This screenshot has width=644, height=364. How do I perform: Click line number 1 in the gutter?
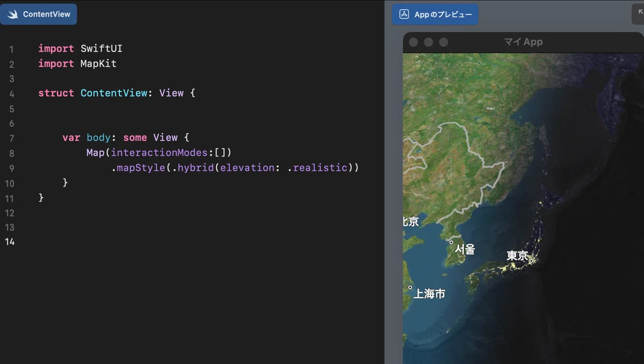click(11, 49)
